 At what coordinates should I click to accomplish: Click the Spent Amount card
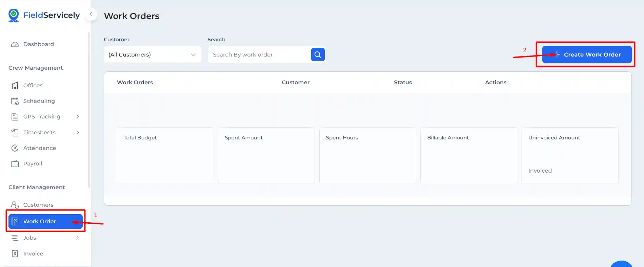266,156
